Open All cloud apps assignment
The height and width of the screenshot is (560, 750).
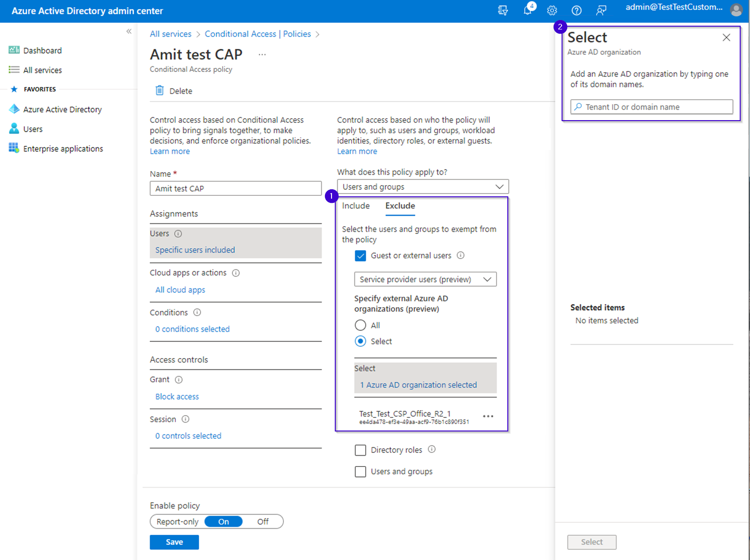point(180,290)
